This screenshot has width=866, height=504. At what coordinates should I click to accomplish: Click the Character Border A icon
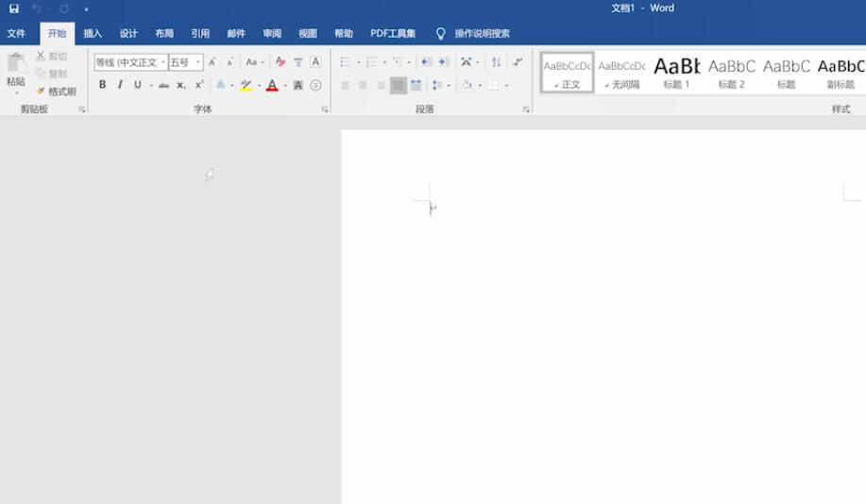[x=315, y=62]
